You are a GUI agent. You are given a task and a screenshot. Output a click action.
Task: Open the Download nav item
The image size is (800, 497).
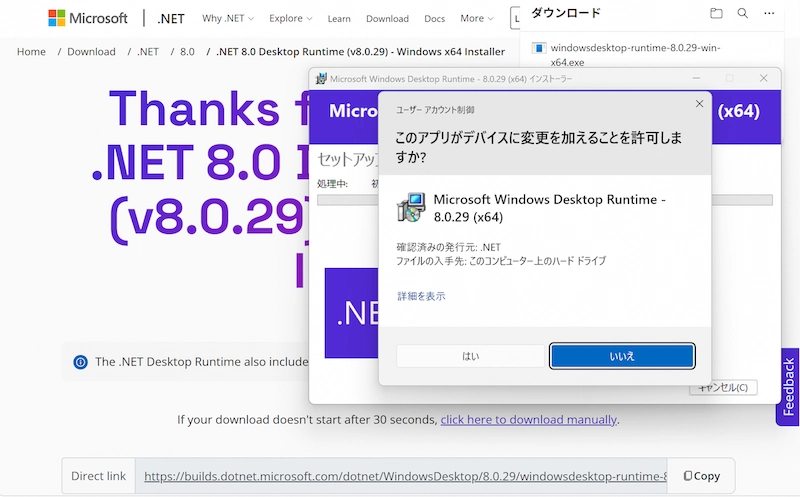coord(387,19)
